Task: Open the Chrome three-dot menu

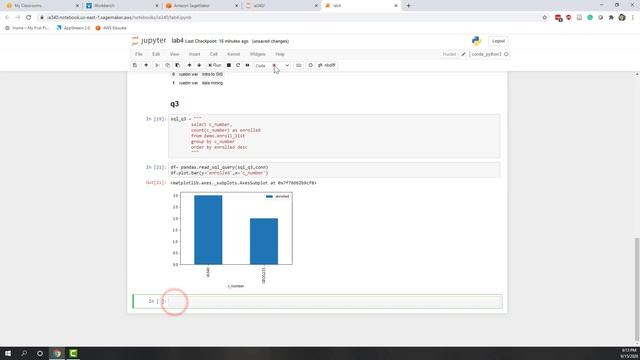Action: point(633,18)
